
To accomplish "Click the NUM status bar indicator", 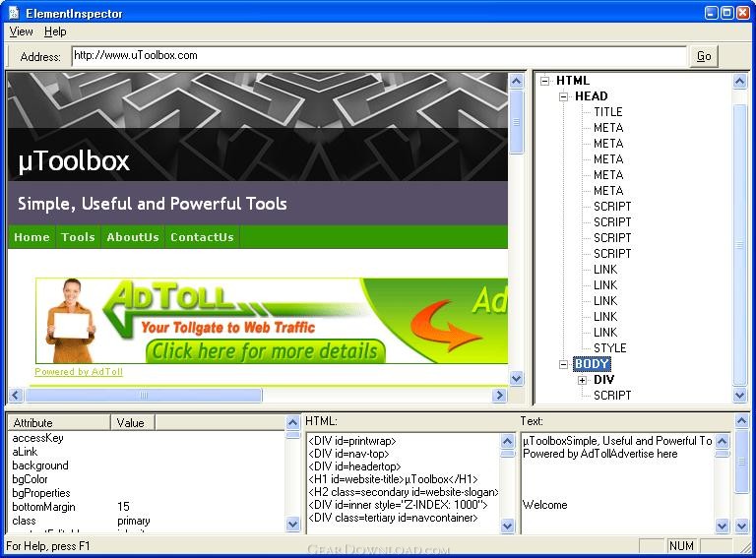I will (x=681, y=545).
